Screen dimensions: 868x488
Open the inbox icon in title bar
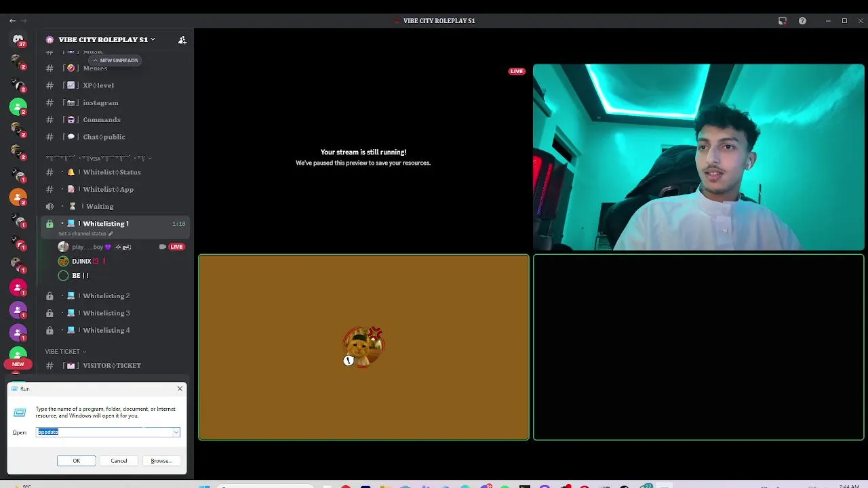783,21
